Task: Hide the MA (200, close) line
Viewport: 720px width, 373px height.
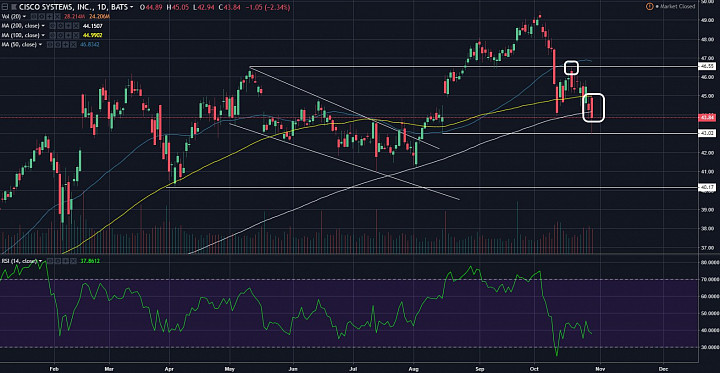Action: coord(52,26)
